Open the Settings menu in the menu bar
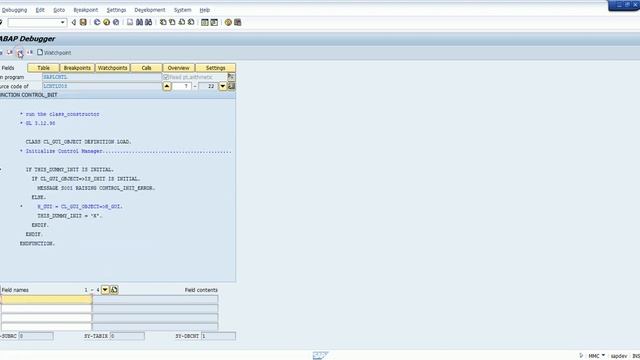Image resolution: width=640 pixels, height=360 pixels. tap(116, 10)
